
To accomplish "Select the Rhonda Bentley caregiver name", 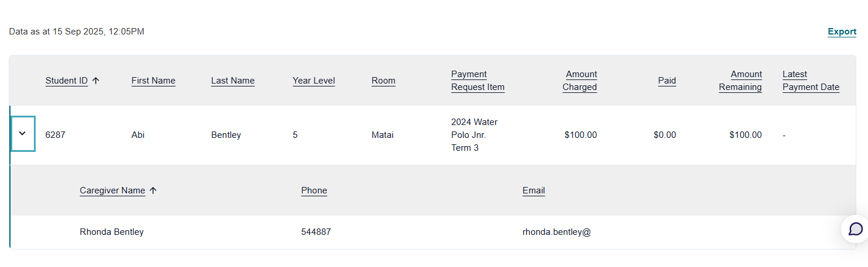I will (x=112, y=232).
